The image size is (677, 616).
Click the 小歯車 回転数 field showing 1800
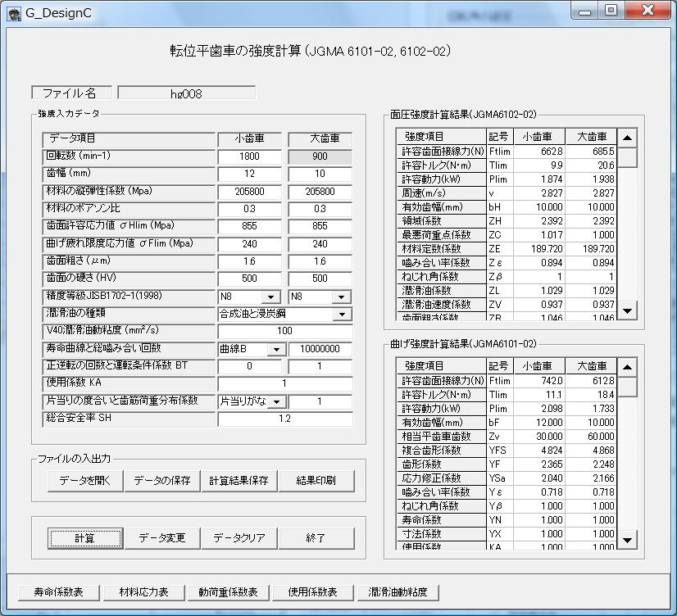coord(249,157)
